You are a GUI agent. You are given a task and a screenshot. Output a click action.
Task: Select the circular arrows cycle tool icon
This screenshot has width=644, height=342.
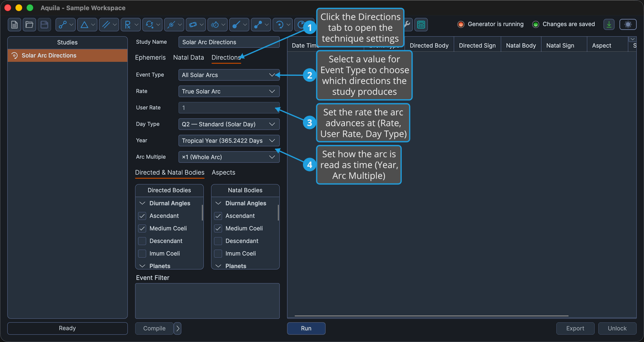pyautogui.click(x=149, y=25)
